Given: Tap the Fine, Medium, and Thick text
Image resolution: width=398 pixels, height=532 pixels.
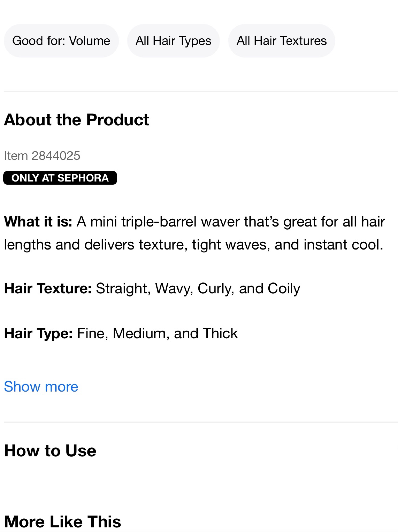Looking at the screenshot, I should tap(157, 333).
